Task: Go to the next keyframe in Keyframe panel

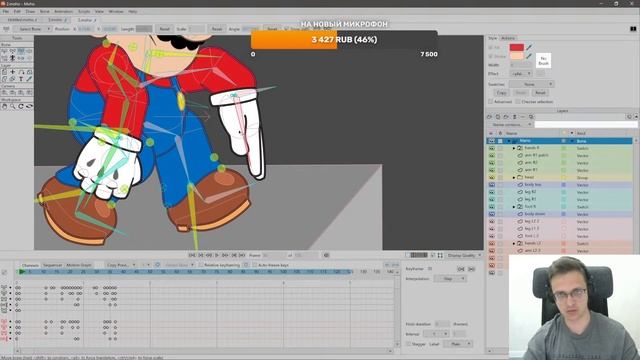Action: 471,269
